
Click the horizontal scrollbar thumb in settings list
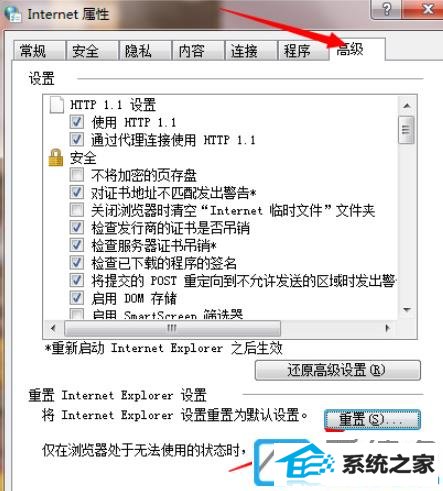[x=172, y=328]
